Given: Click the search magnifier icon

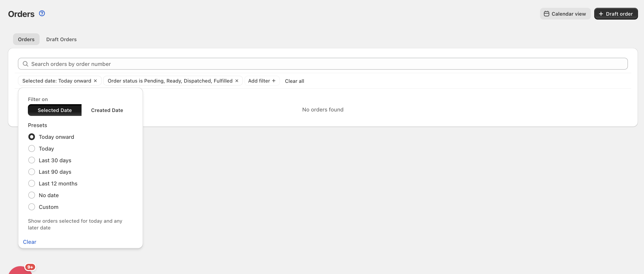Looking at the screenshot, I should pyautogui.click(x=26, y=64).
